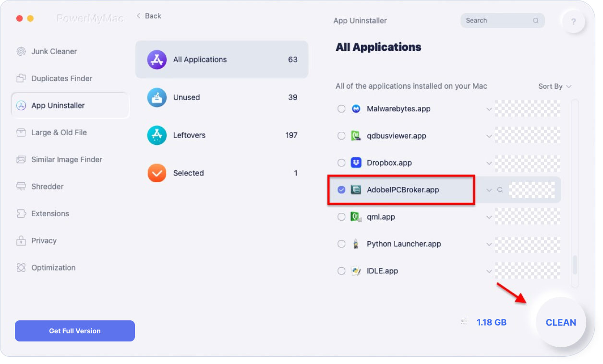Click the search magnifier icon in search box

536,21
